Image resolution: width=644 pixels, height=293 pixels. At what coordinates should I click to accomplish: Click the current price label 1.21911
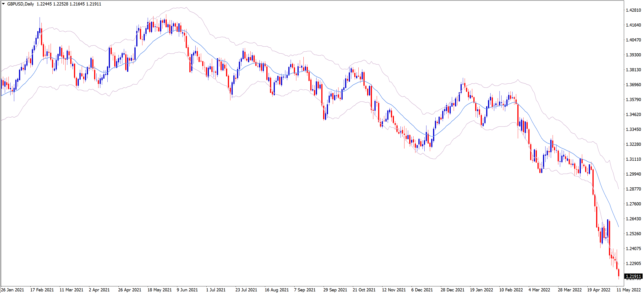click(633, 276)
